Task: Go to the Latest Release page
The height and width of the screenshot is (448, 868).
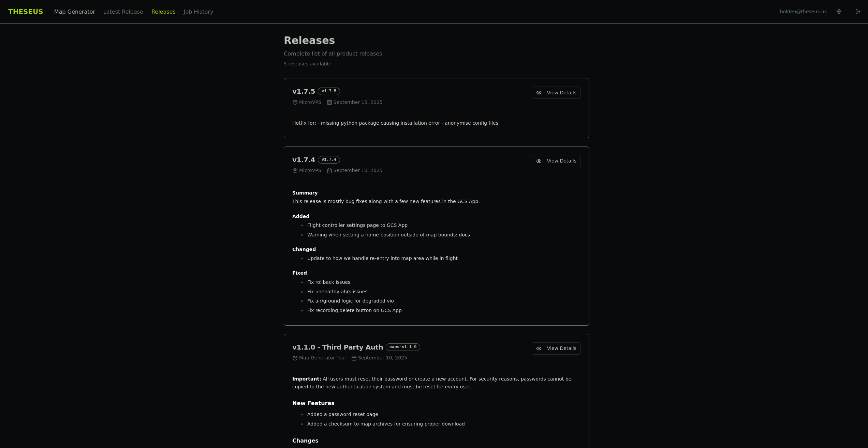Action: point(123,12)
